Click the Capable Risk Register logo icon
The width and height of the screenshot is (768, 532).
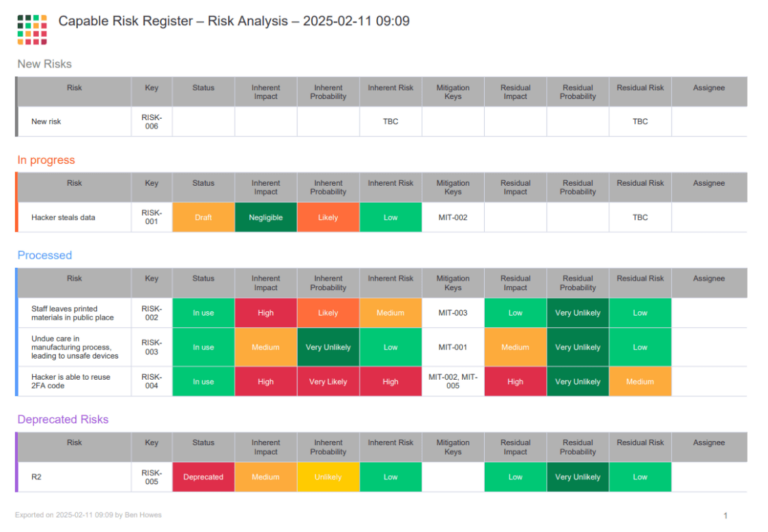coord(32,29)
